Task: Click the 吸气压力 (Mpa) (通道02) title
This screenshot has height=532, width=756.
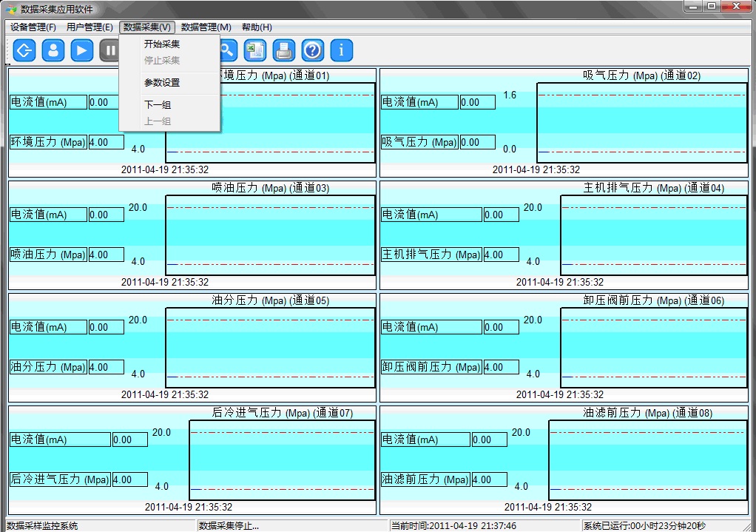Action: pos(642,75)
